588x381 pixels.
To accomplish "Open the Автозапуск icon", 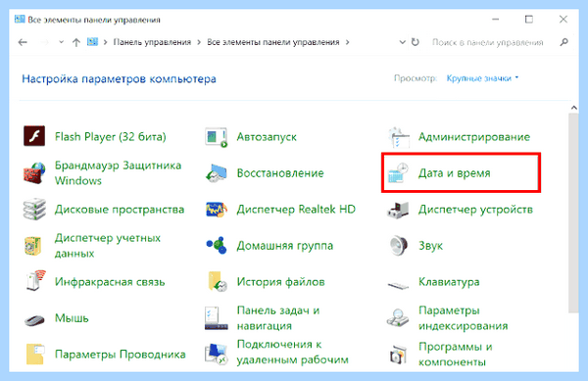I will tap(217, 137).
